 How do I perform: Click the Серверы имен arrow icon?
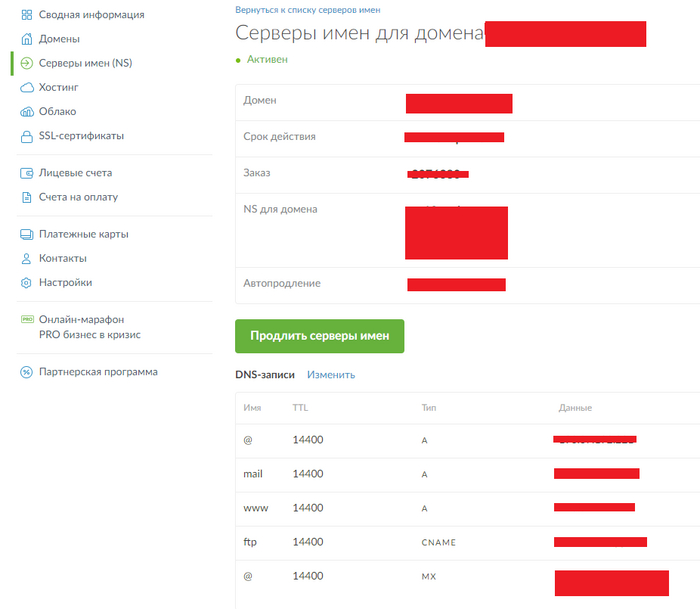(27, 64)
